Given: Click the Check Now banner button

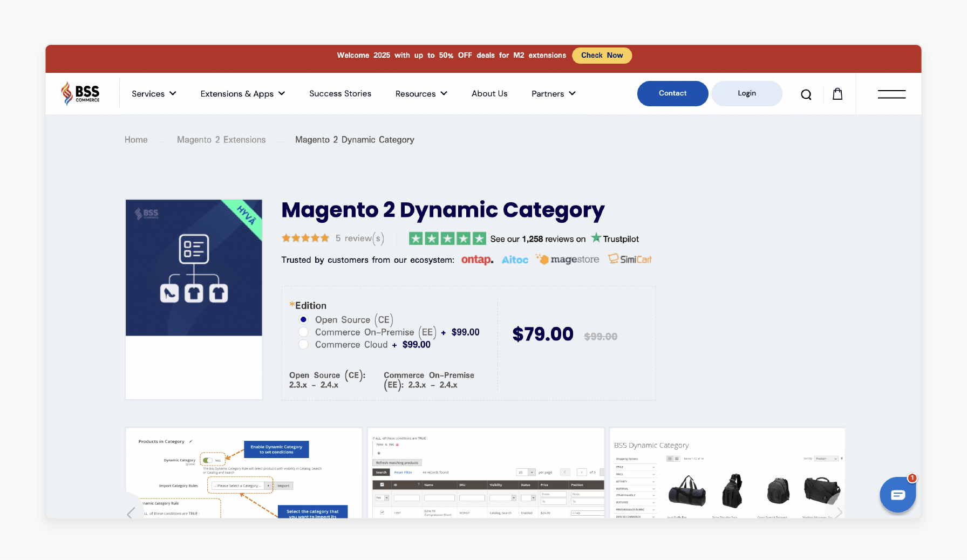Looking at the screenshot, I should [602, 55].
